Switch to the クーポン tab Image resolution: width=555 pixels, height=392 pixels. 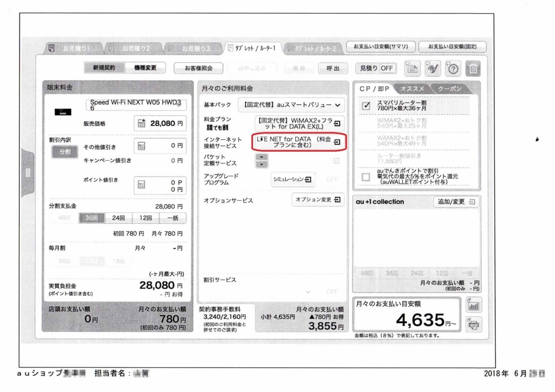coord(450,89)
